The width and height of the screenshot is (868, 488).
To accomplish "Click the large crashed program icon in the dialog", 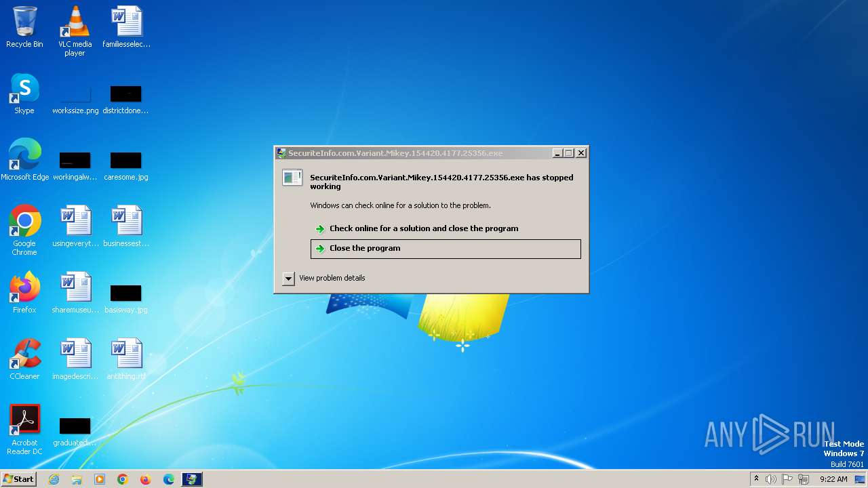I will 292,178.
